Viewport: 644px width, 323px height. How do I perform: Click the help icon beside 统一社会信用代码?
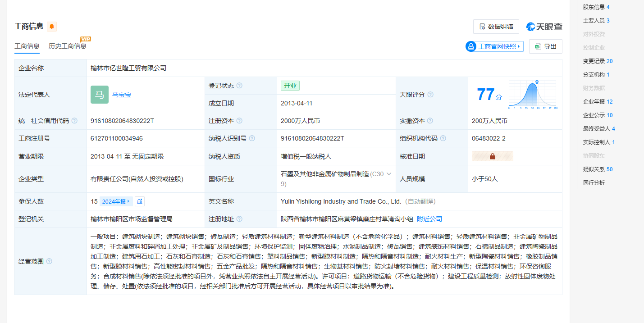[x=74, y=121]
